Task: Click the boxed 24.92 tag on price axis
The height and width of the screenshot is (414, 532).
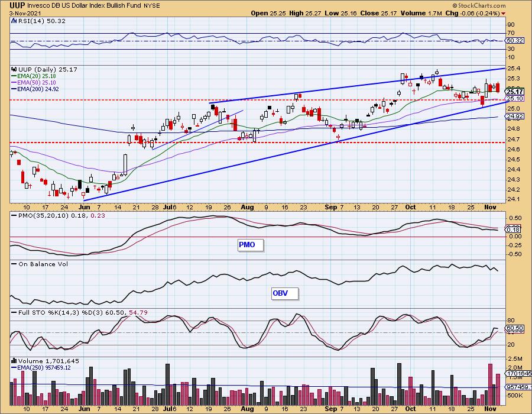Action: tap(514, 117)
